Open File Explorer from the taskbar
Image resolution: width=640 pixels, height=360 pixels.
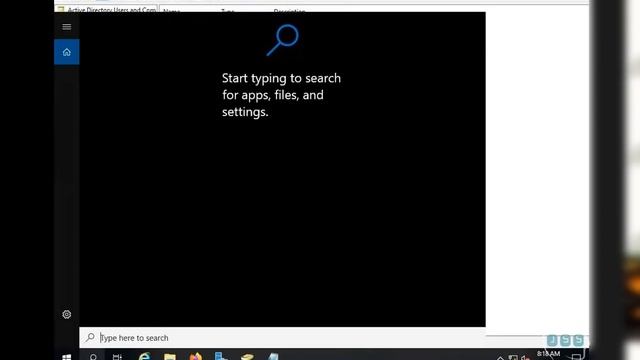(170, 357)
